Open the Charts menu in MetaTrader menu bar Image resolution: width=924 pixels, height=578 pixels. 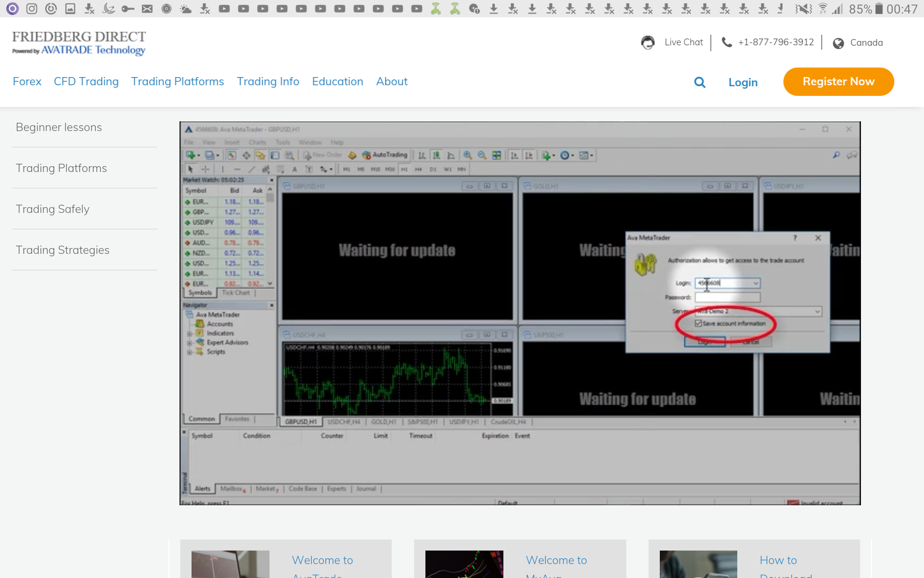pyautogui.click(x=257, y=143)
